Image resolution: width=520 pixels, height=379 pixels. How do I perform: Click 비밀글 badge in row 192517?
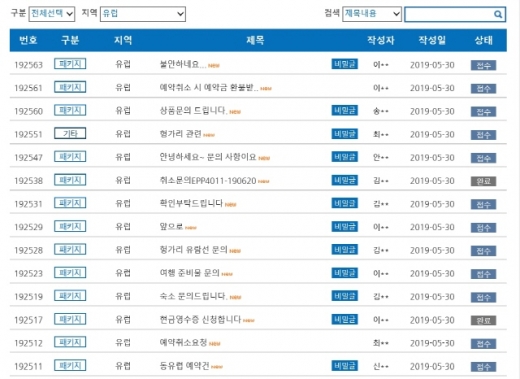click(x=345, y=319)
